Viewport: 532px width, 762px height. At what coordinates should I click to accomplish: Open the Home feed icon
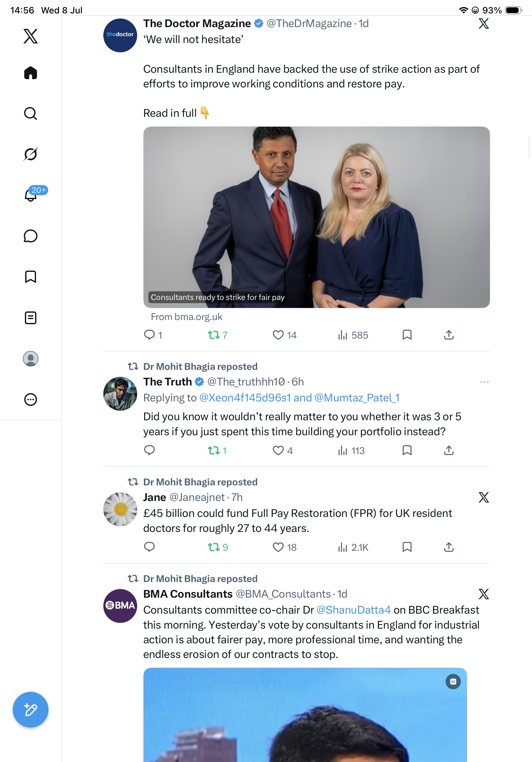click(31, 73)
